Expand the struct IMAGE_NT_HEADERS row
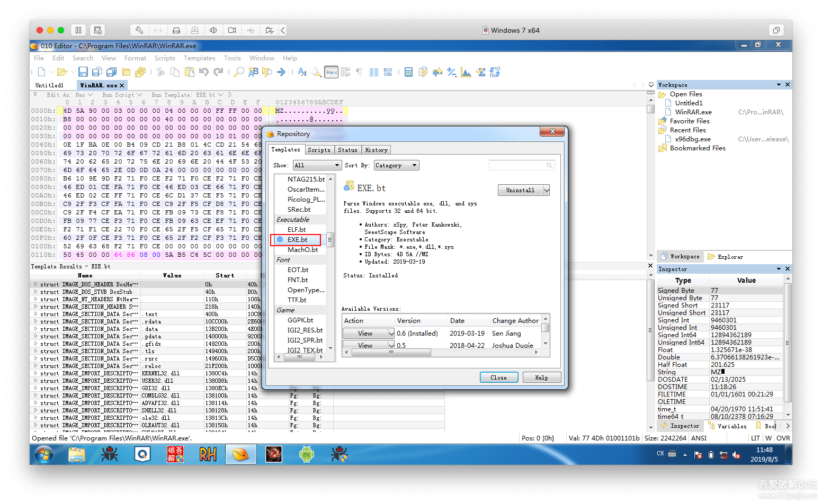 click(35, 299)
